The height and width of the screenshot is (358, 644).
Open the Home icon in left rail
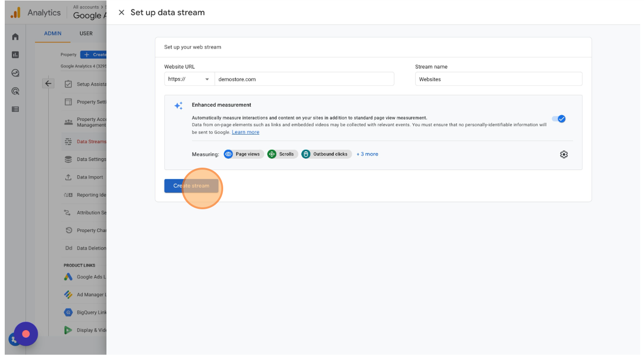pyautogui.click(x=15, y=37)
